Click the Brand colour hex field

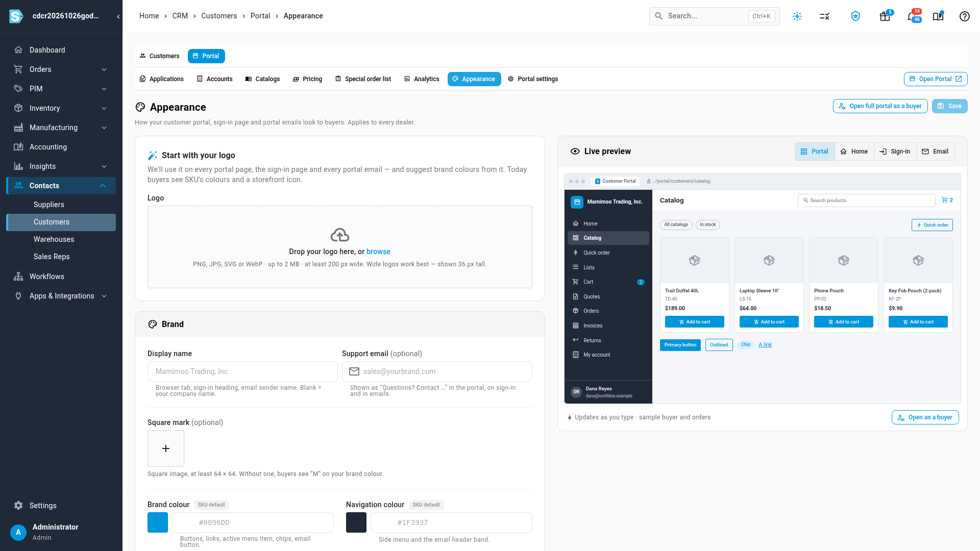(x=253, y=522)
